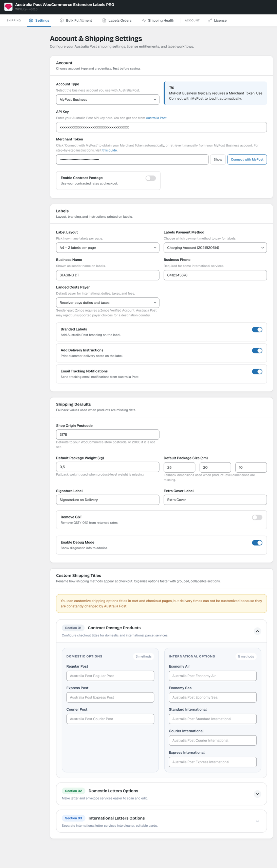Enable the Remove GST switch
The height and width of the screenshot is (868, 277).
[x=257, y=517]
